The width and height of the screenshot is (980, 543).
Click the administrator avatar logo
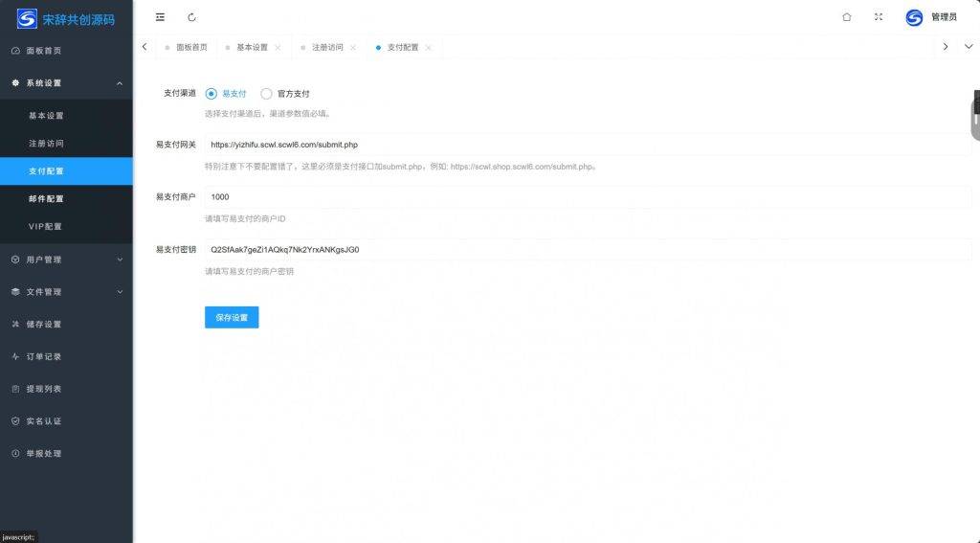(x=914, y=17)
